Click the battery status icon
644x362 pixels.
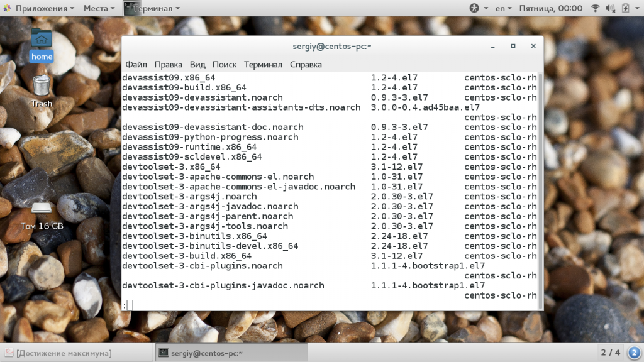tap(626, 8)
